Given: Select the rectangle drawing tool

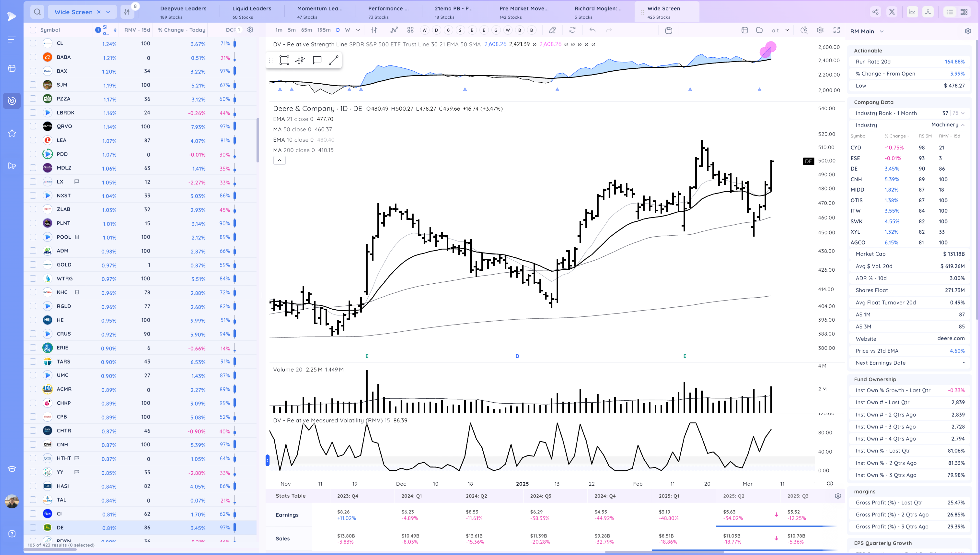Looking at the screenshot, I should pyautogui.click(x=284, y=60).
